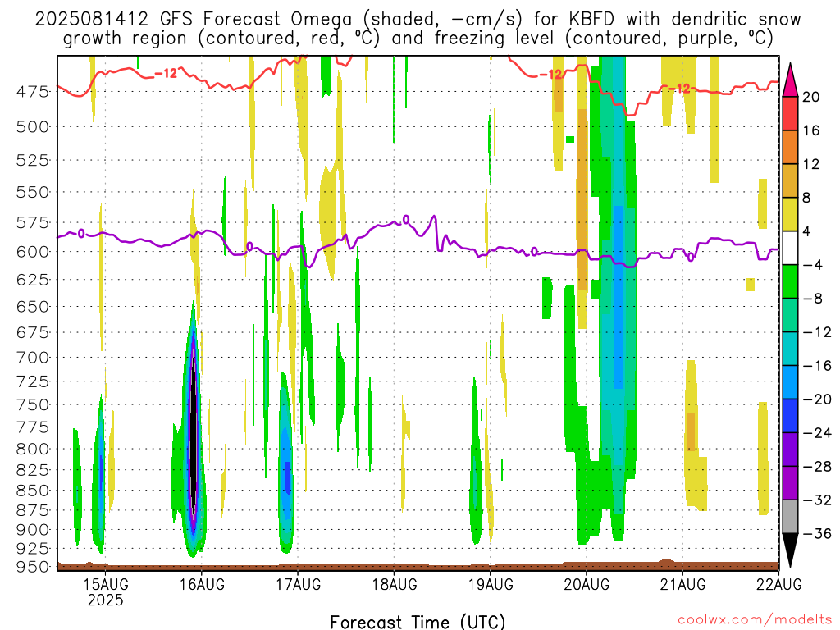Click the 675 pressure level label
Image resolution: width=840 pixels, height=630 pixels.
point(32,333)
